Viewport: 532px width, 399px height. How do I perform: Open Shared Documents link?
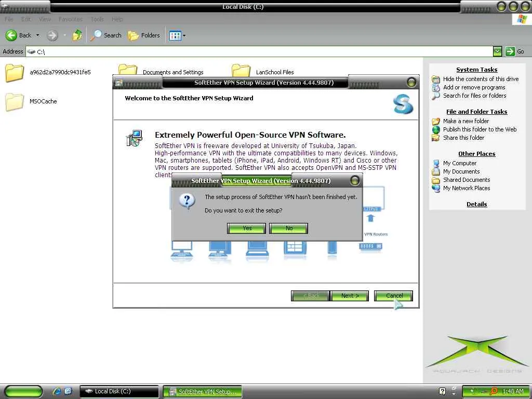(467, 180)
